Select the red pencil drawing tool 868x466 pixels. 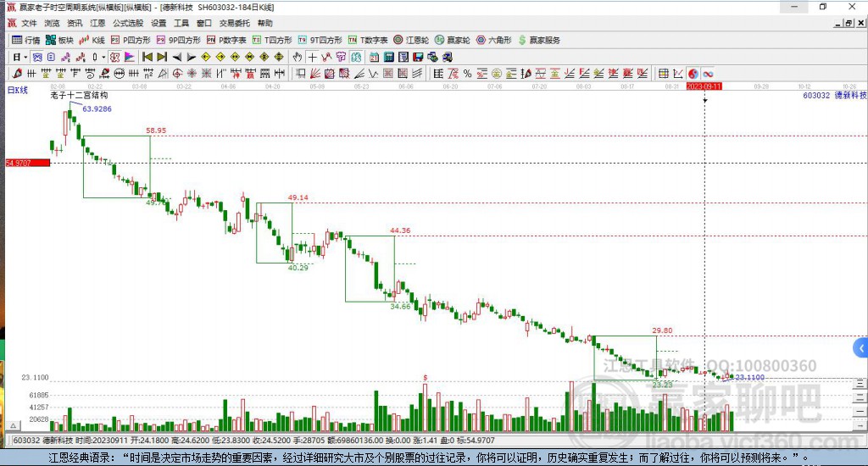(x=17, y=73)
